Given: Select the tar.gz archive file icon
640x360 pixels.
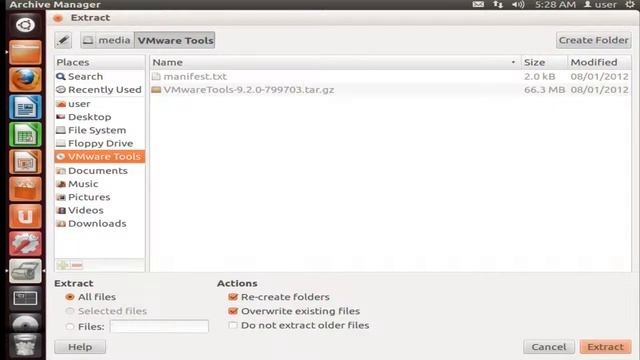Looking at the screenshot, I should (156, 89).
